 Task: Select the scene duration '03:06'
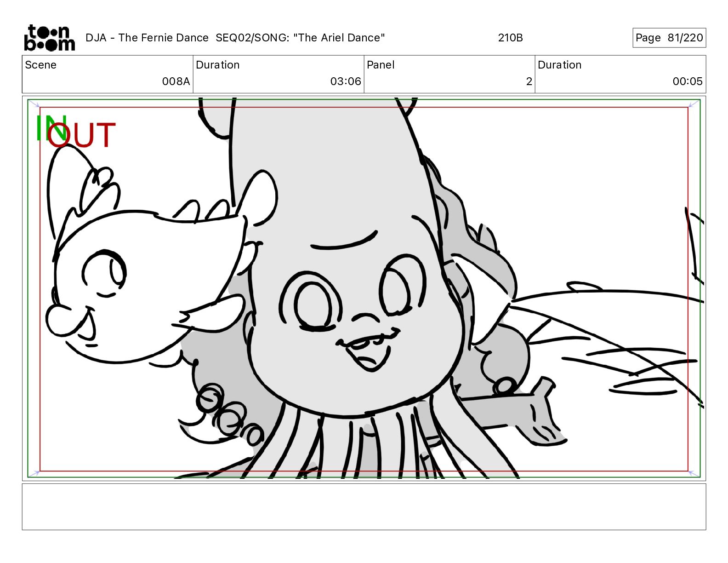(x=346, y=81)
